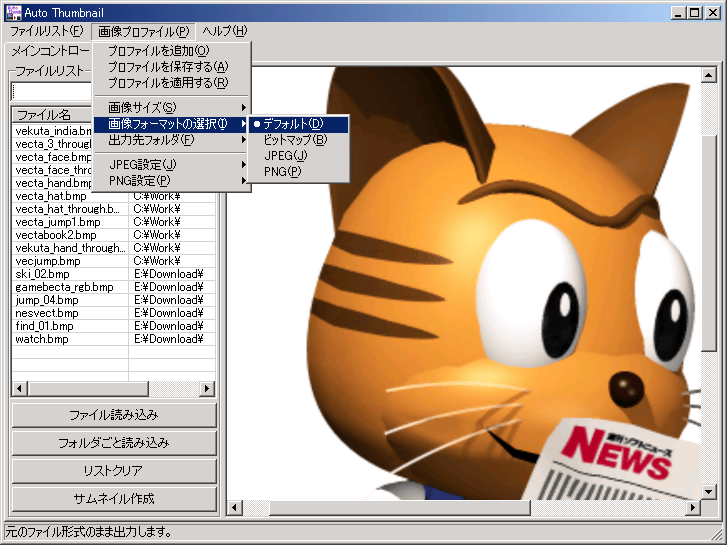Click the preview vertical scrollbar thumb
Screen dimensions: 727x545
708,244
